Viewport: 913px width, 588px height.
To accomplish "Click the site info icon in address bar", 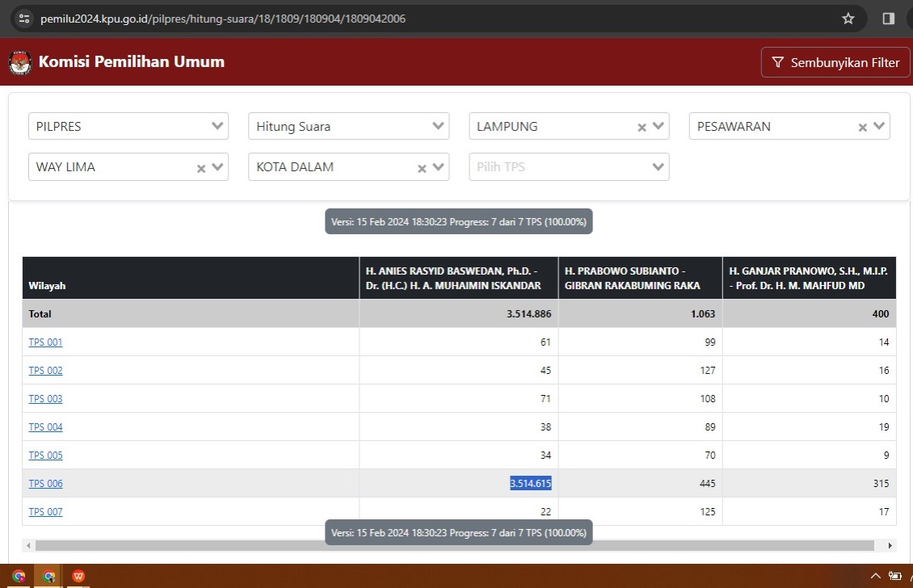I will 24,19.
